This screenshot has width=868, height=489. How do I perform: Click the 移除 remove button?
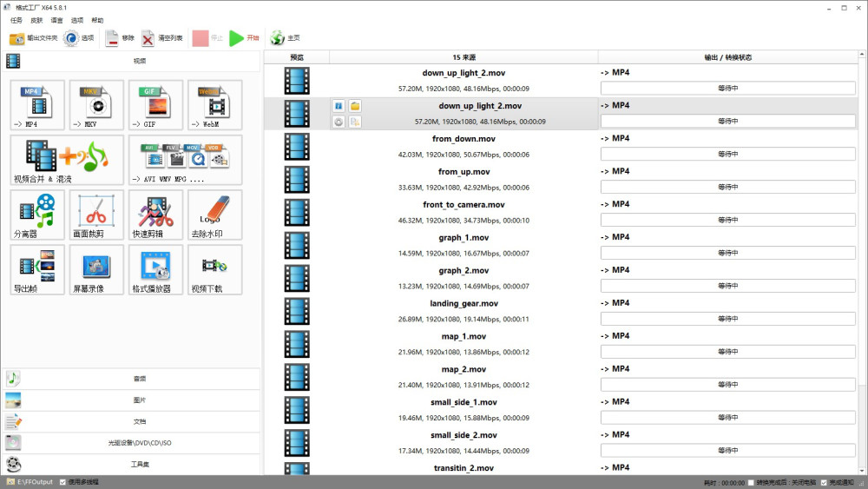pyautogui.click(x=120, y=37)
